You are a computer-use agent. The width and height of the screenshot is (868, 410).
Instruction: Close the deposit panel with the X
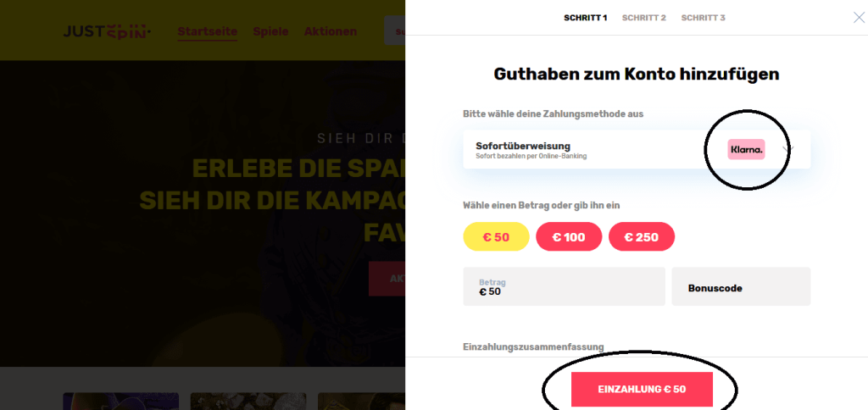coord(860,18)
